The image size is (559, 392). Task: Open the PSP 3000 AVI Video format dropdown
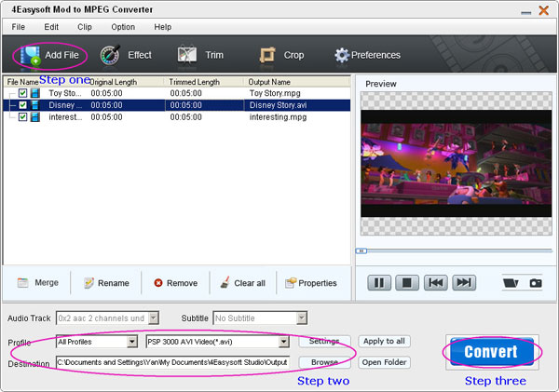point(283,342)
